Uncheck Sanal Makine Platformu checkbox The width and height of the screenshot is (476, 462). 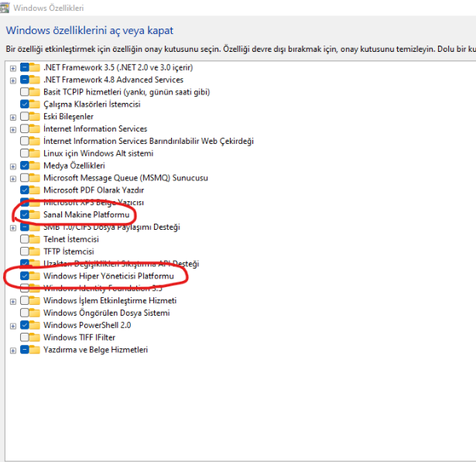[25, 214]
